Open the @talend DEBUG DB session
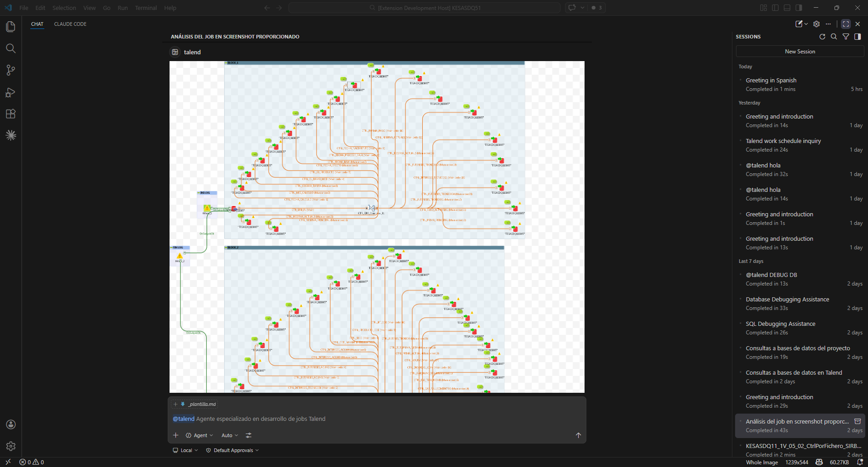Viewport: 868px width, 467px height. (x=800, y=279)
